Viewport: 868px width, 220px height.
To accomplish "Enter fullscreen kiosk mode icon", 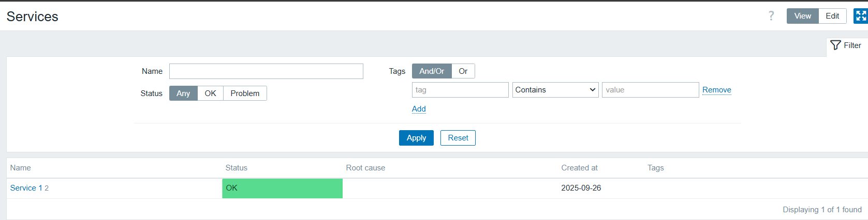I will (x=861, y=16).
